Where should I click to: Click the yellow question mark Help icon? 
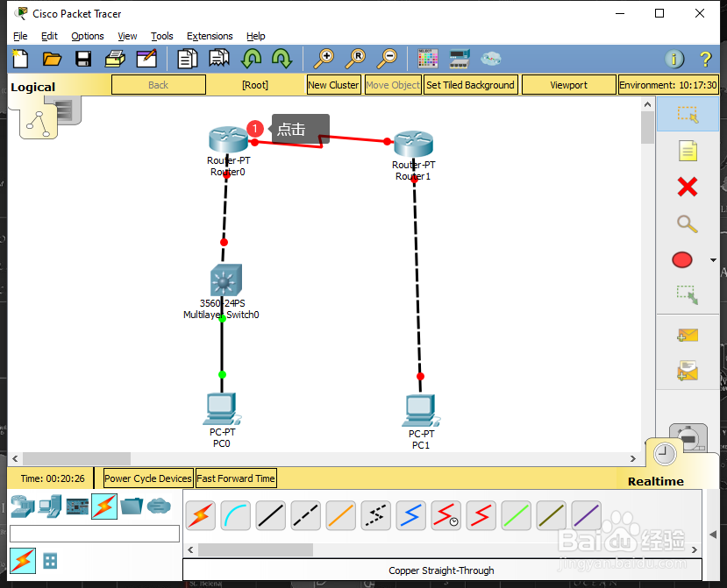(705, 59)
